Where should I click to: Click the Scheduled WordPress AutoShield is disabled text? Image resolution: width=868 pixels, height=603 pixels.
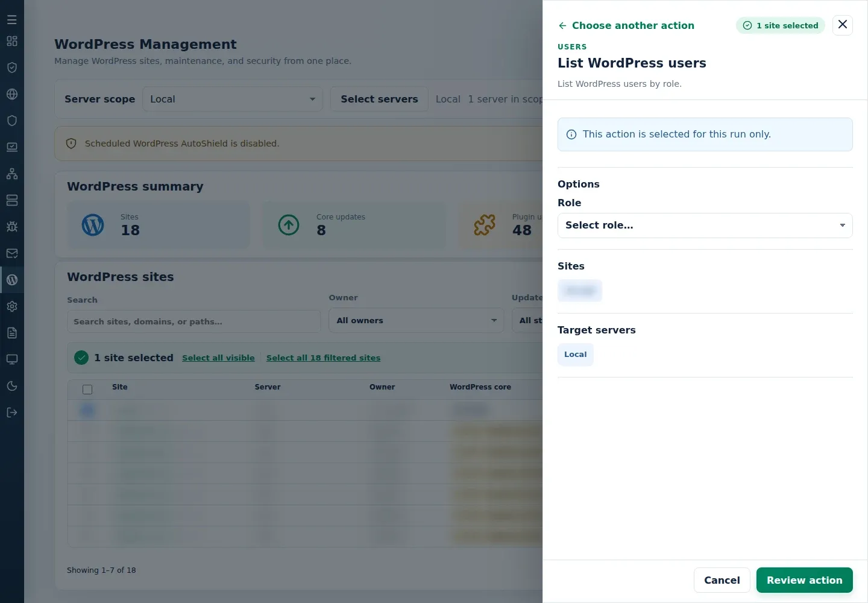coord(182,144)
